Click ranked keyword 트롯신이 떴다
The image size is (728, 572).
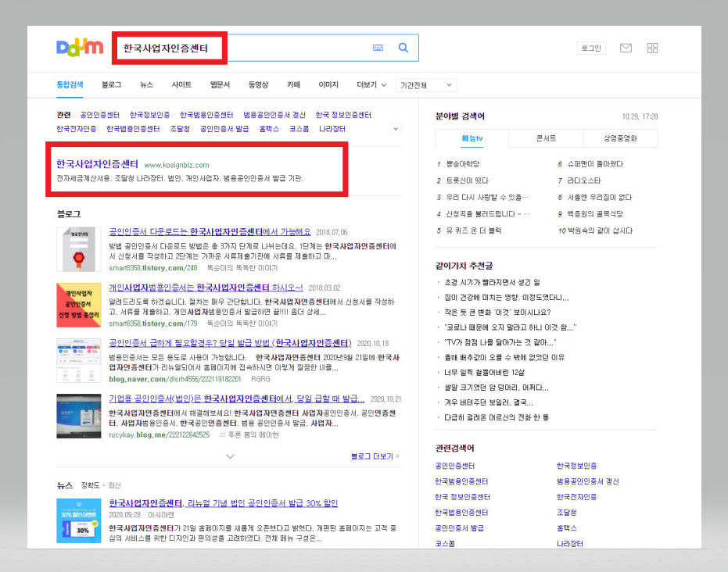click(x=467, y=181)
